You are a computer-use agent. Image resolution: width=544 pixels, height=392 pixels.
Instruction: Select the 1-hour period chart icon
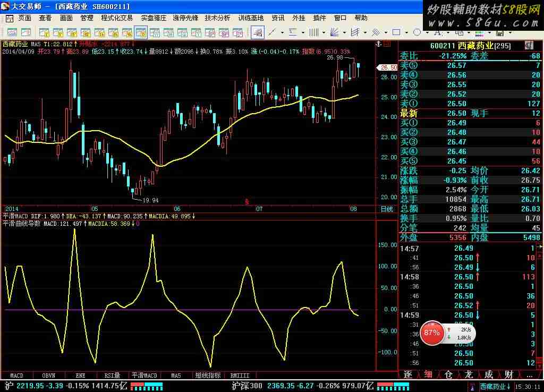[99, 32]
